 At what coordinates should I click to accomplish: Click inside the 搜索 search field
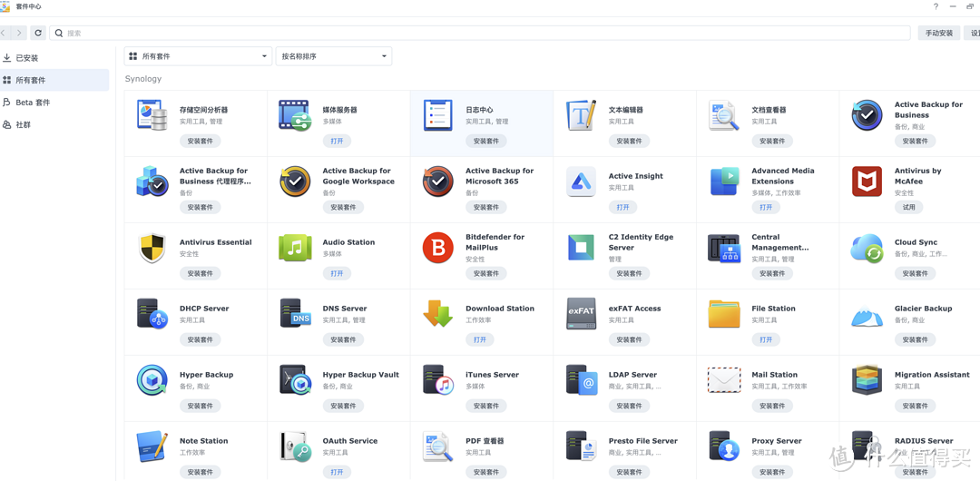pos(480,34)
